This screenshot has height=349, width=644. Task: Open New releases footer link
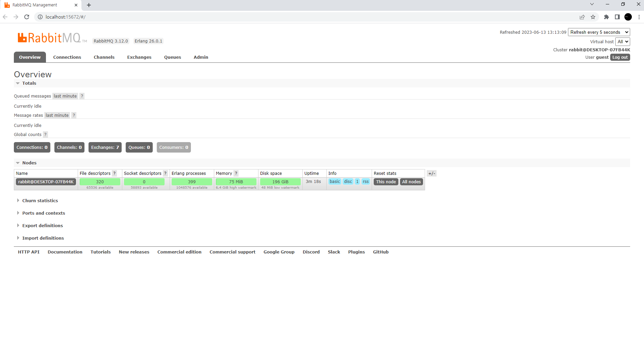tap(134, 252)
